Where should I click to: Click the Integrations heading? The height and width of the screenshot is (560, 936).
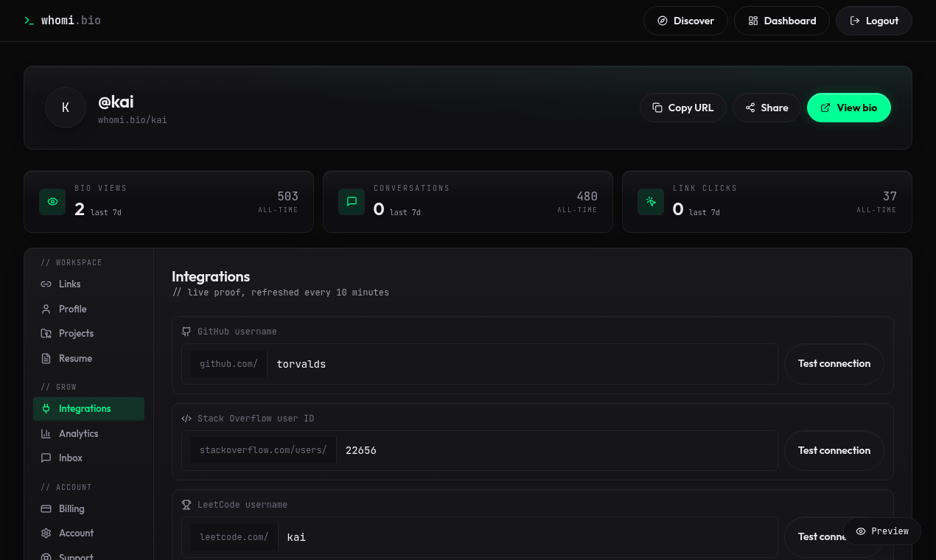[x=211, y=276]
